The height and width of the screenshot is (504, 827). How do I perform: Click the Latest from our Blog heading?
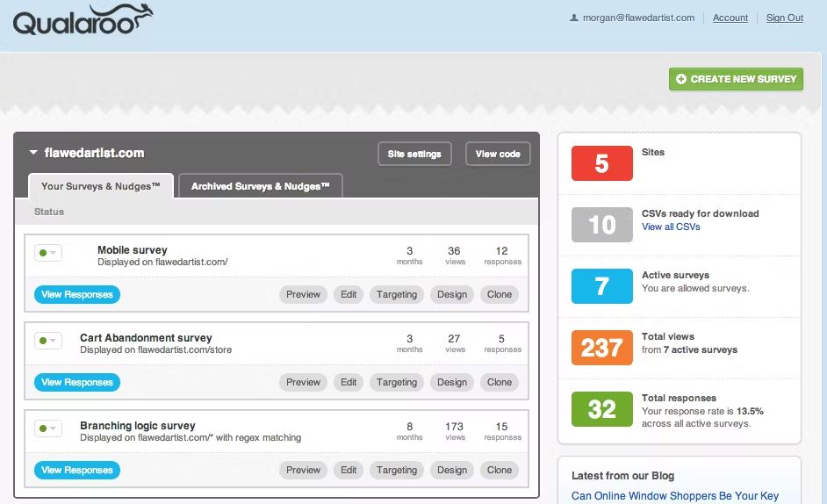click(x=623, y=476)
